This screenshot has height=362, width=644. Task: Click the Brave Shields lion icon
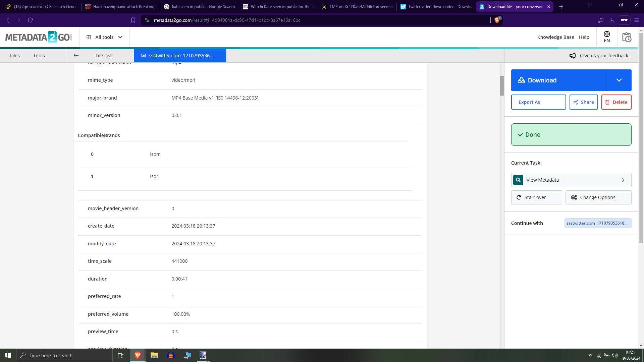(497, 20)
